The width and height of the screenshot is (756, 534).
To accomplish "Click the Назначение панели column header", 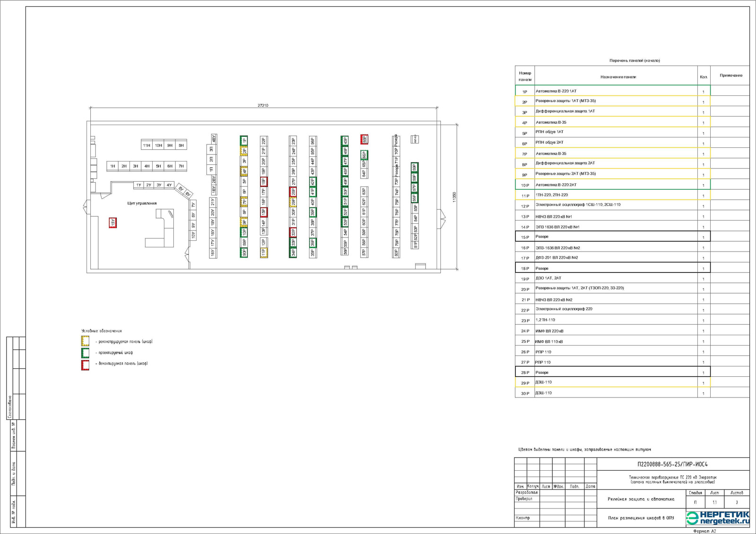I will pyautogui.click(x=618, y=76).
